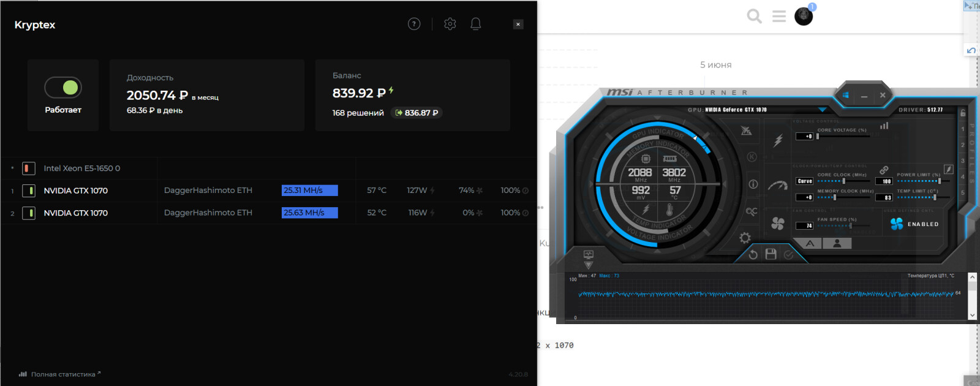Click the Core Voltage value field
Screen dimensions: 980x386
click(805, 137)
